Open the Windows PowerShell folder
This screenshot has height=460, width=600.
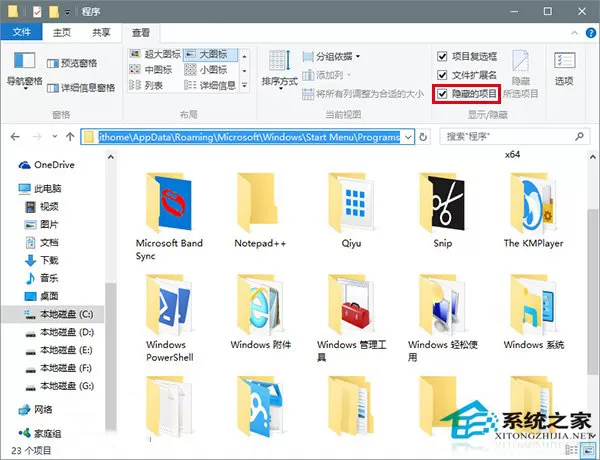click(x=170, y=318)
